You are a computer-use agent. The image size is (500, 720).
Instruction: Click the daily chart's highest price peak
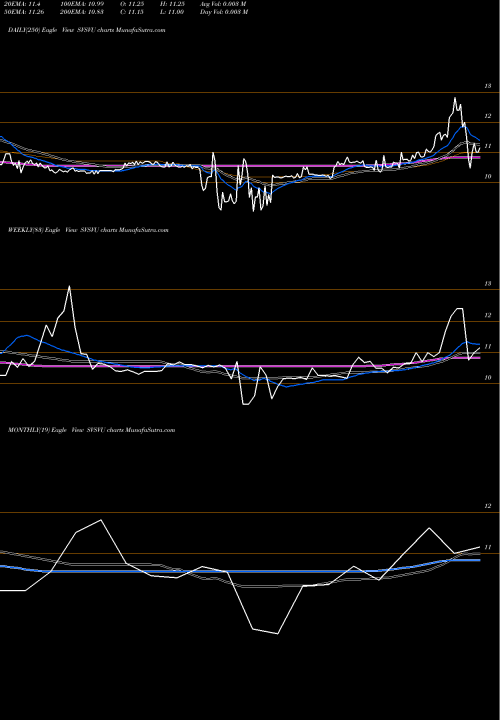coord(455,98)
